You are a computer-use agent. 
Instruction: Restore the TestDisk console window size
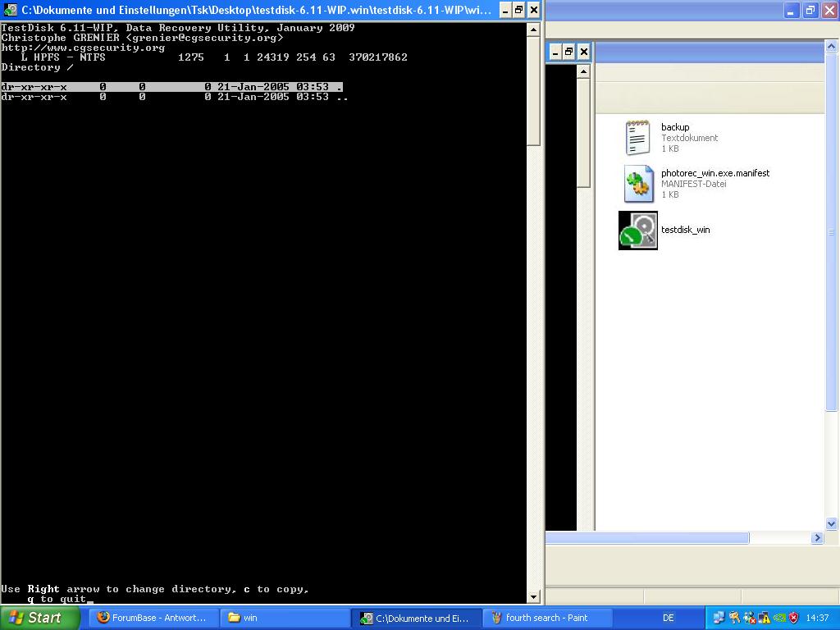pyautogui.click(x=519, y=10)
